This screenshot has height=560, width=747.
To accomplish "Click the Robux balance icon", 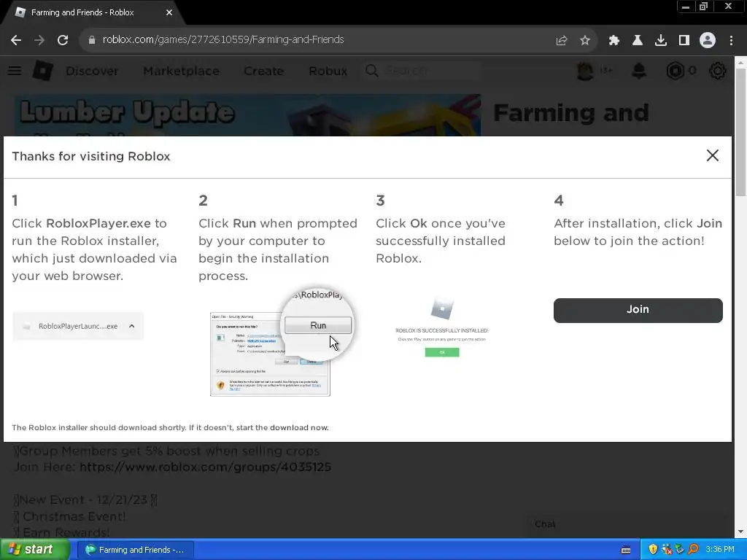I will [675, 71].
